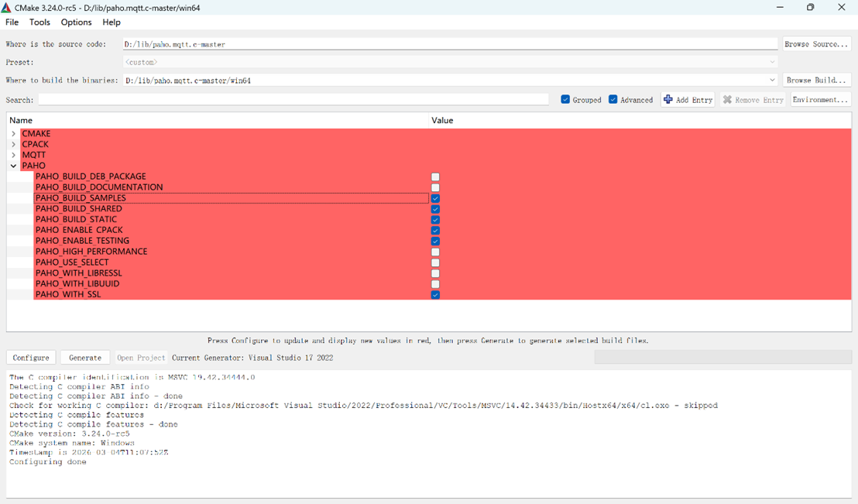The height and width of the screenshot is (504, 858).
Task: Click the Configure button
Action: click(31, 358)
